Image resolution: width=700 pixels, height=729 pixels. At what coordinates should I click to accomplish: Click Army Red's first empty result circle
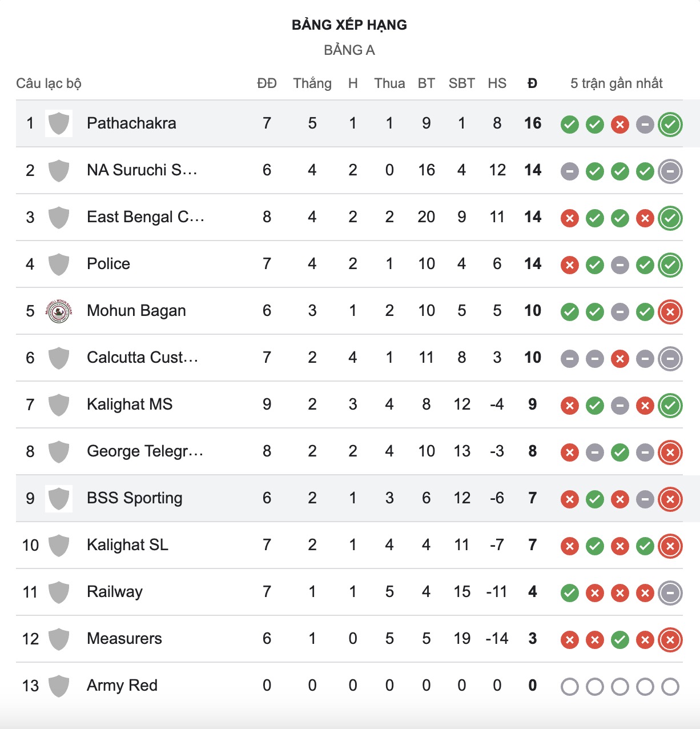tap(570, 687)
